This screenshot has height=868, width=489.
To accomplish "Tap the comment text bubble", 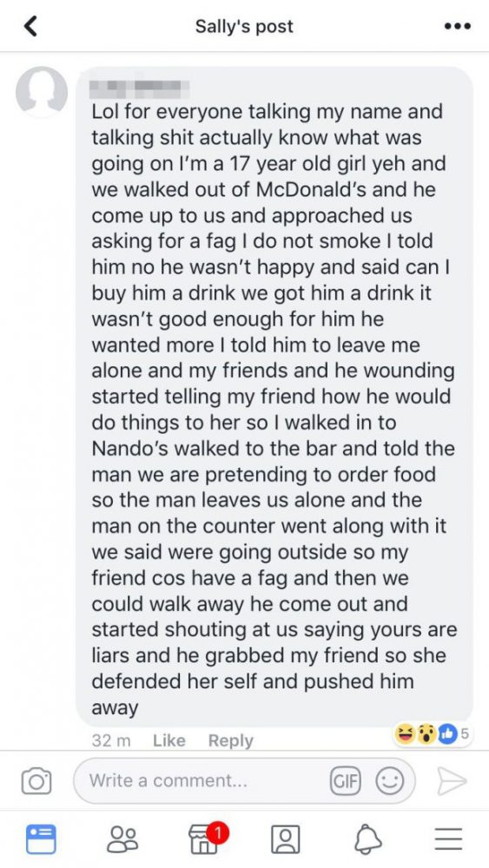I will [274, 397].
